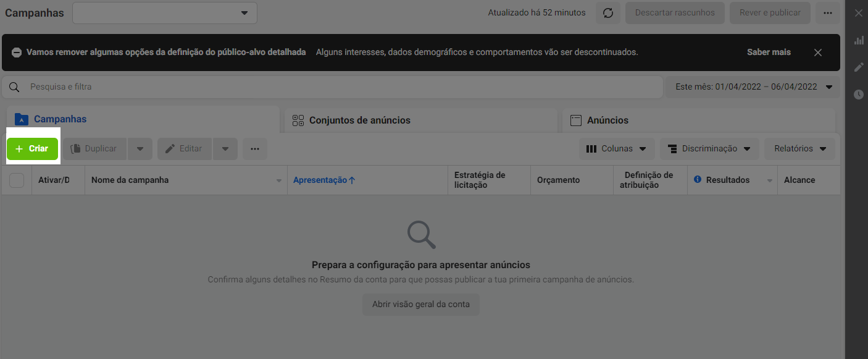
Task: Open the Relatórios dropdown
Action: [799, 149]
